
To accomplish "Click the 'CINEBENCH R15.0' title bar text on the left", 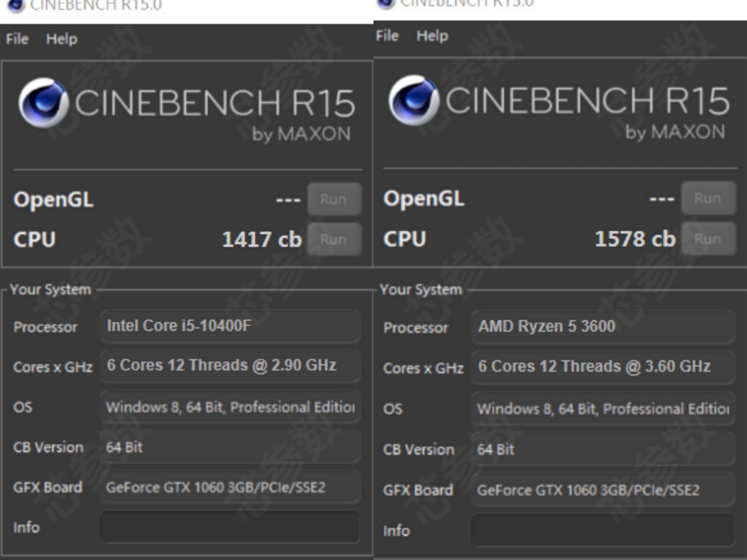I will [96, 5].
